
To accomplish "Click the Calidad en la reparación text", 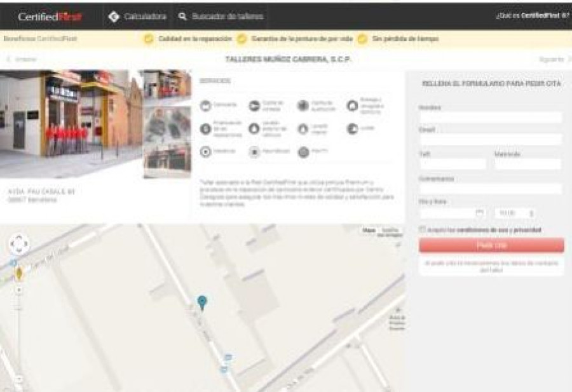I will [195, 39].
